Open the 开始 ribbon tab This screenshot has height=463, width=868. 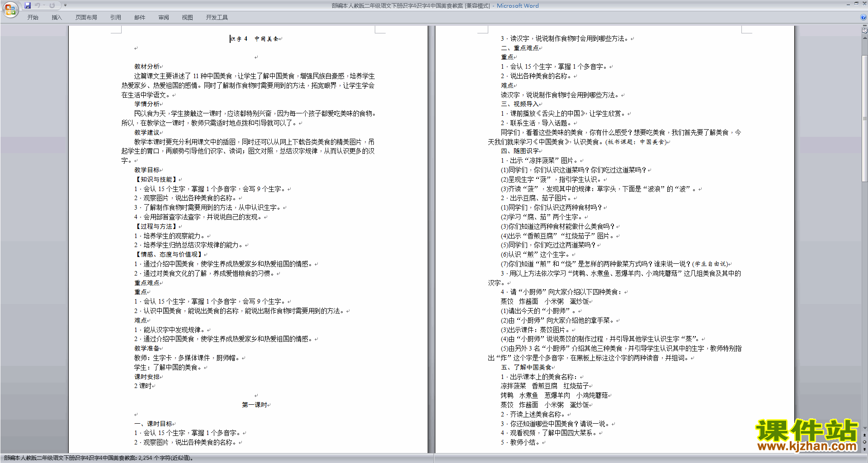(x=33, y=18)
